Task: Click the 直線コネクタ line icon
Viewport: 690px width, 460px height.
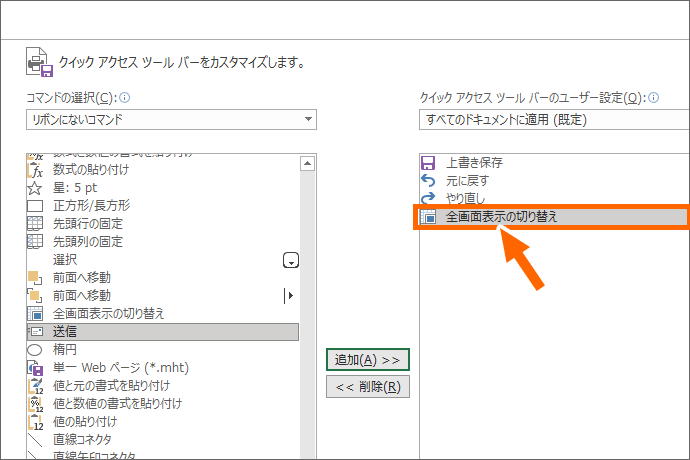Action: point(35,440)
